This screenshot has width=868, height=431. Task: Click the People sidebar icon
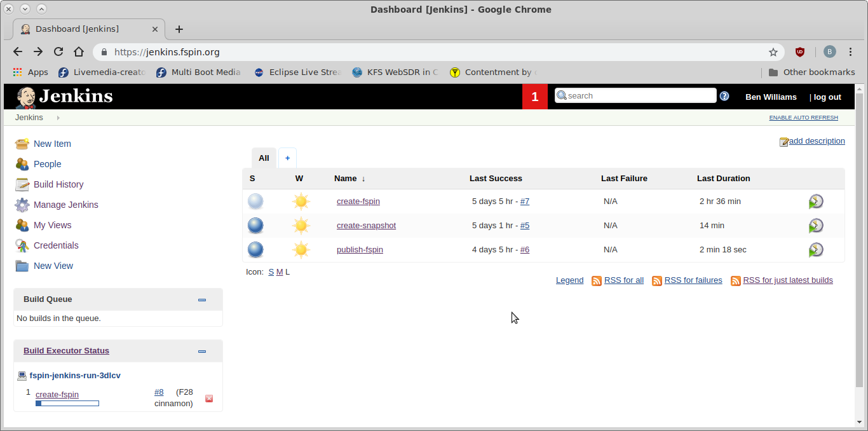coord(22,164)
